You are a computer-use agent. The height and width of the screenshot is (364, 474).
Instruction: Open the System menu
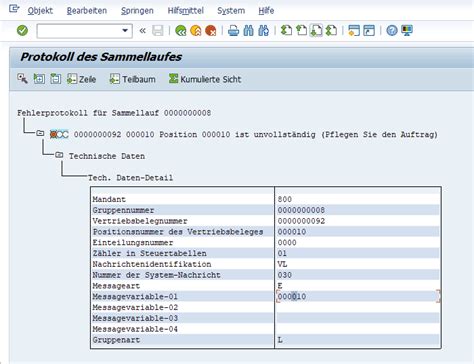(231, 11)
